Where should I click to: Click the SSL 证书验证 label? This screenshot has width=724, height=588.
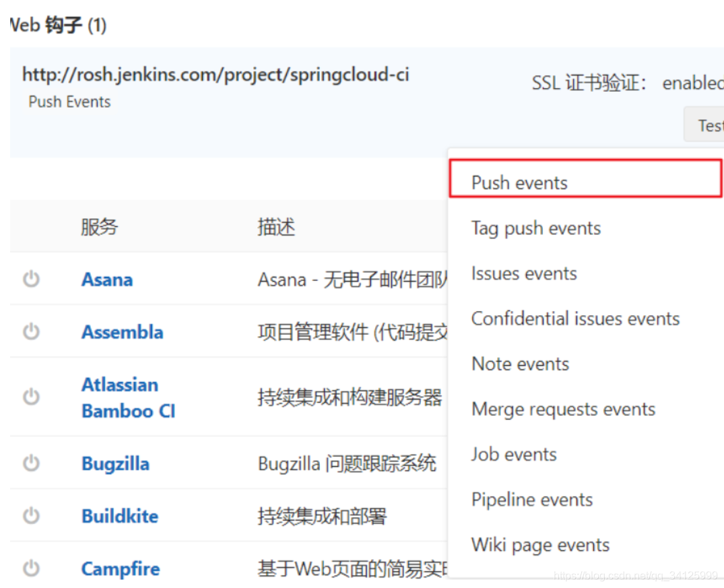[x=589, y=83]
